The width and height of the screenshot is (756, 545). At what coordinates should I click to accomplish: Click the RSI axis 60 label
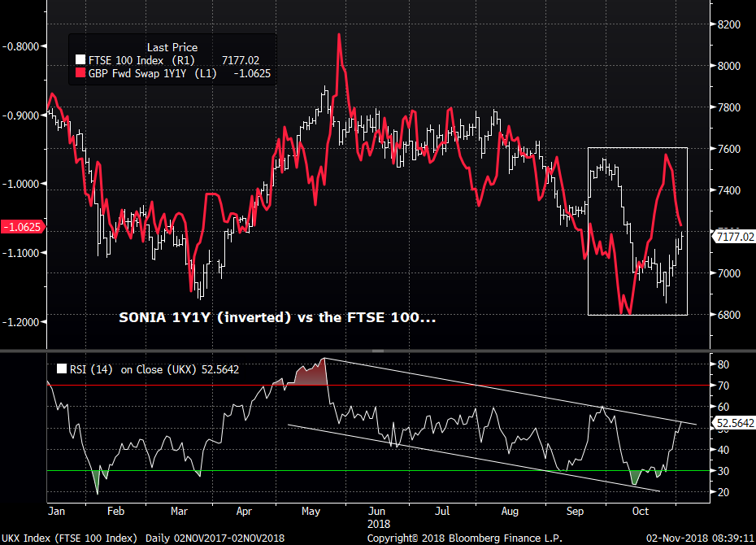[723, 407]
